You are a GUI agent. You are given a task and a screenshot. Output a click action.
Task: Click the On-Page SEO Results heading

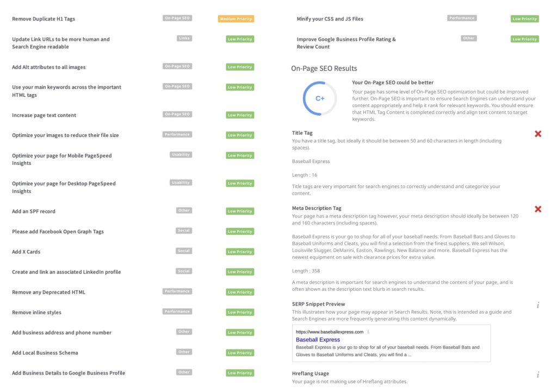324,69
